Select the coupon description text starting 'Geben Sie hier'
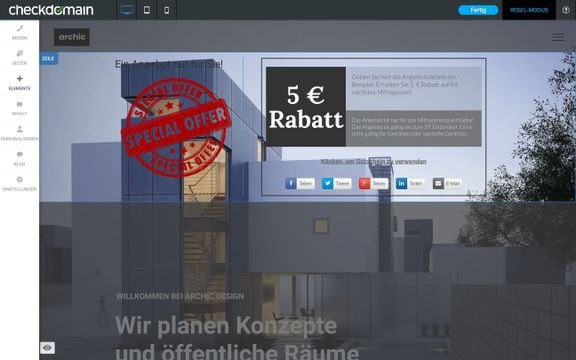Screen dimensions: 576x360 [x=405, y=84]
